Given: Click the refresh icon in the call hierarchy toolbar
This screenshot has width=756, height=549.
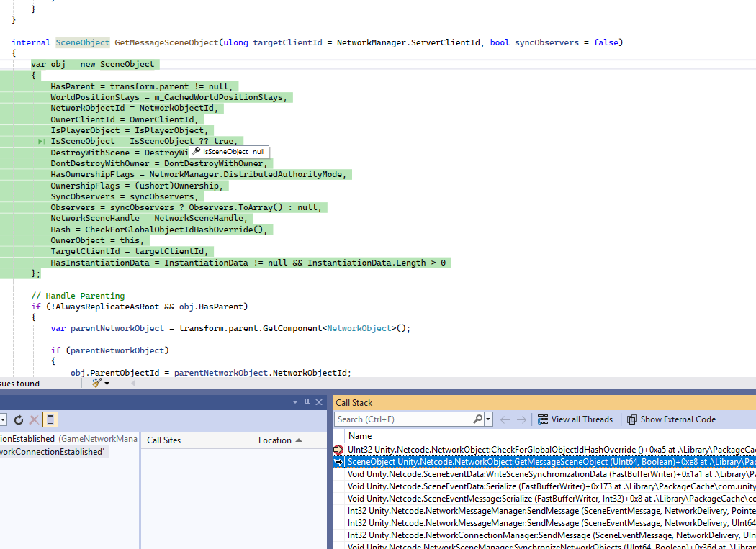Looking at the screenshot, I should [x=19, y=419].
